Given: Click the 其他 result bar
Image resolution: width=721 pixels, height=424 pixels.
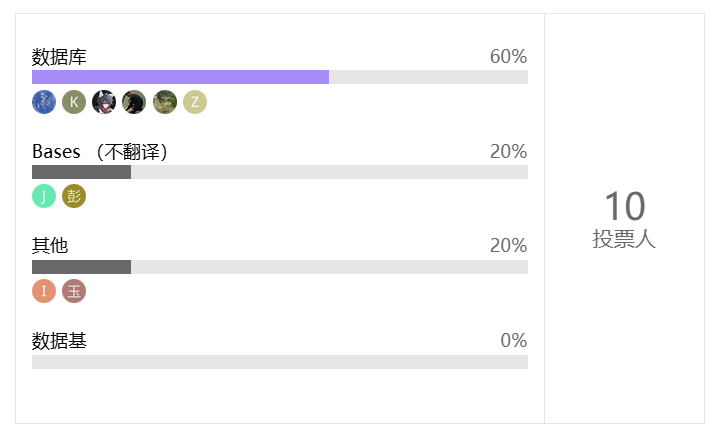Looking at the screenshot, I should pos(81,267).
